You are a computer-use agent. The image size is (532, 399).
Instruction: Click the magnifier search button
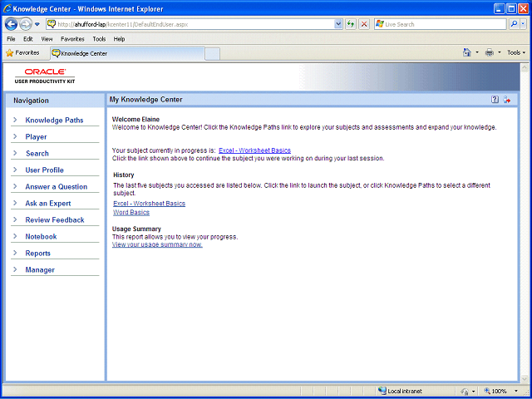(514, 24)
